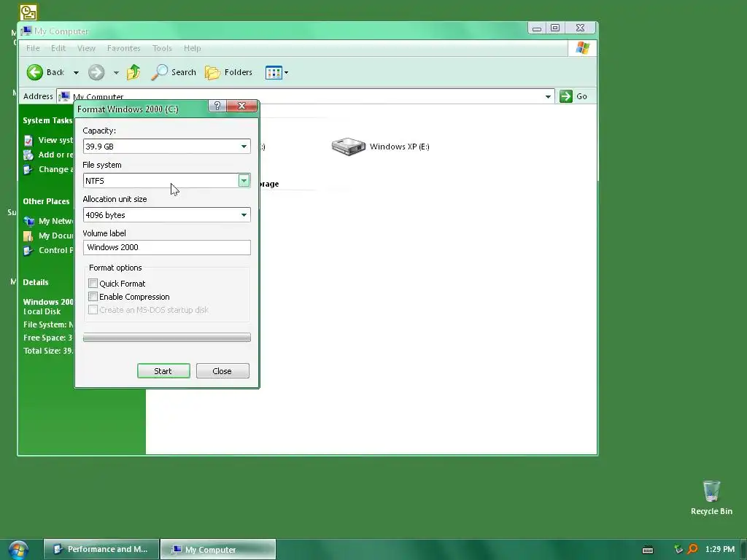
Task: Switch to Performance and M... taskbar button
Action: pyautogui.click(x=101, y=550)
